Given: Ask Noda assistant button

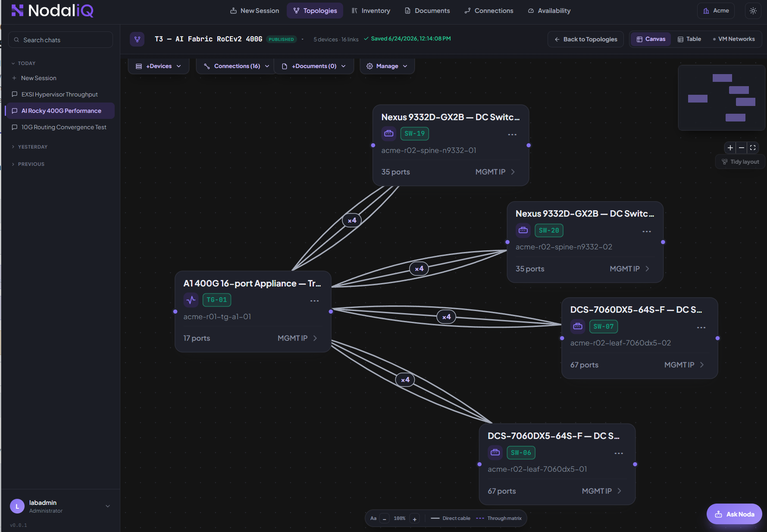Looking at the screenshot, I should coord(734,514).
